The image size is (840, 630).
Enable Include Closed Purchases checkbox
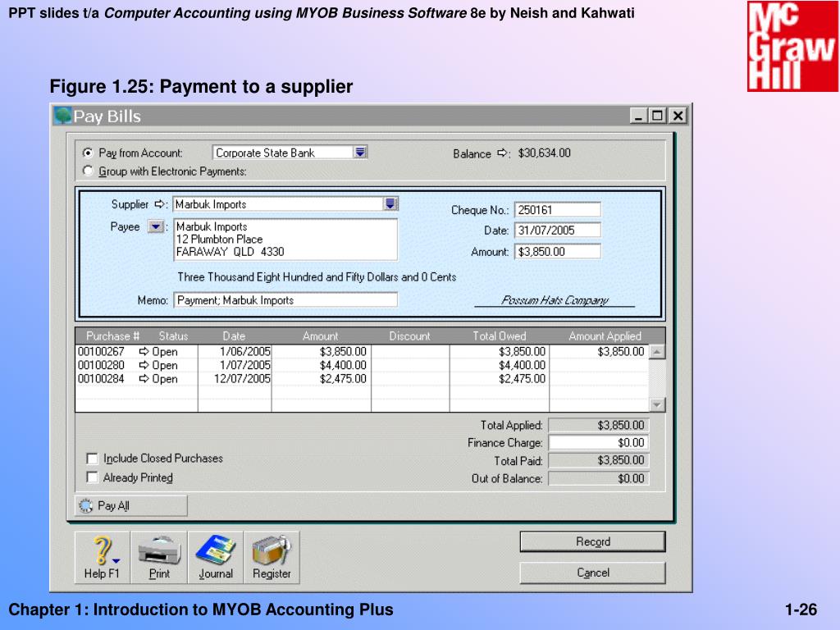click(x=92, y=459)
